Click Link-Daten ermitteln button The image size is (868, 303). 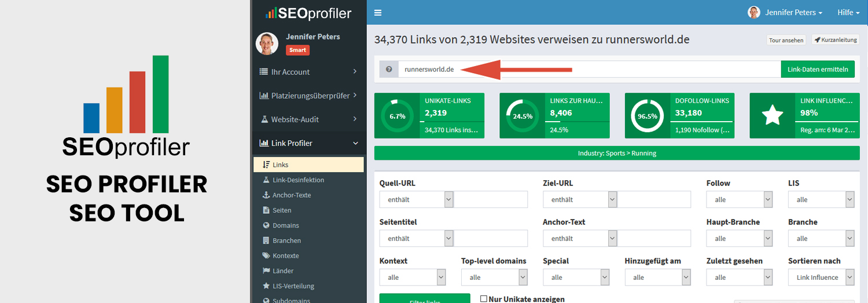(x=818, y=70)
